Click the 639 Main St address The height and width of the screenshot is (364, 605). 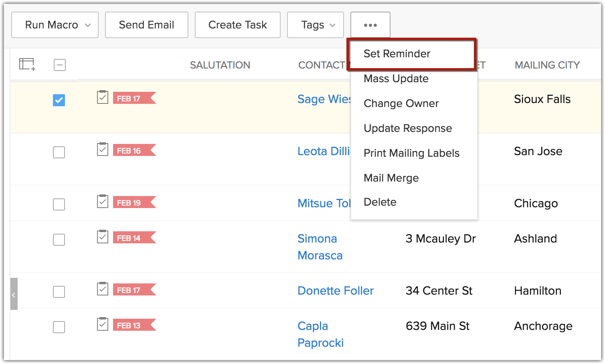pyautogui.click(x=437, y=326)
